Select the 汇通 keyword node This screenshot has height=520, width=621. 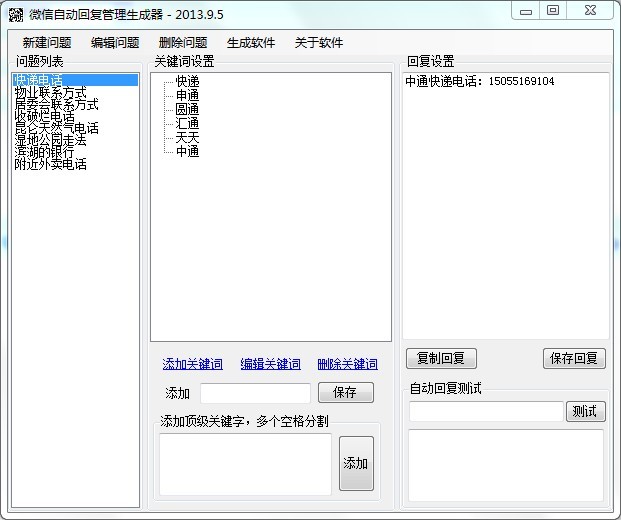coord(187,123)
